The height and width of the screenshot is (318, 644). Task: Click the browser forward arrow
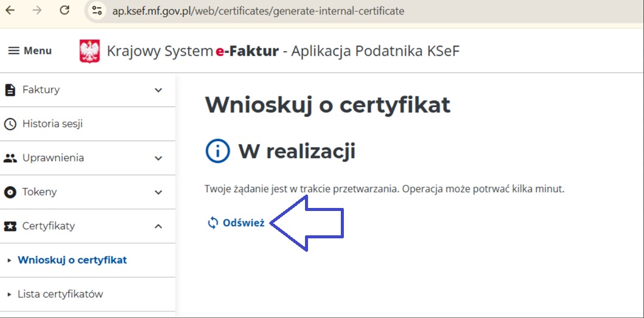pos(37,11)
